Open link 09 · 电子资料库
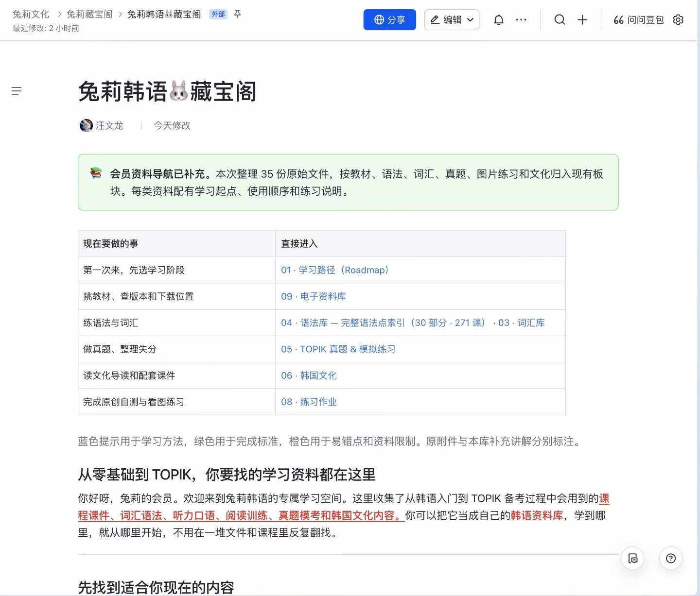 (x=314, y=296)
